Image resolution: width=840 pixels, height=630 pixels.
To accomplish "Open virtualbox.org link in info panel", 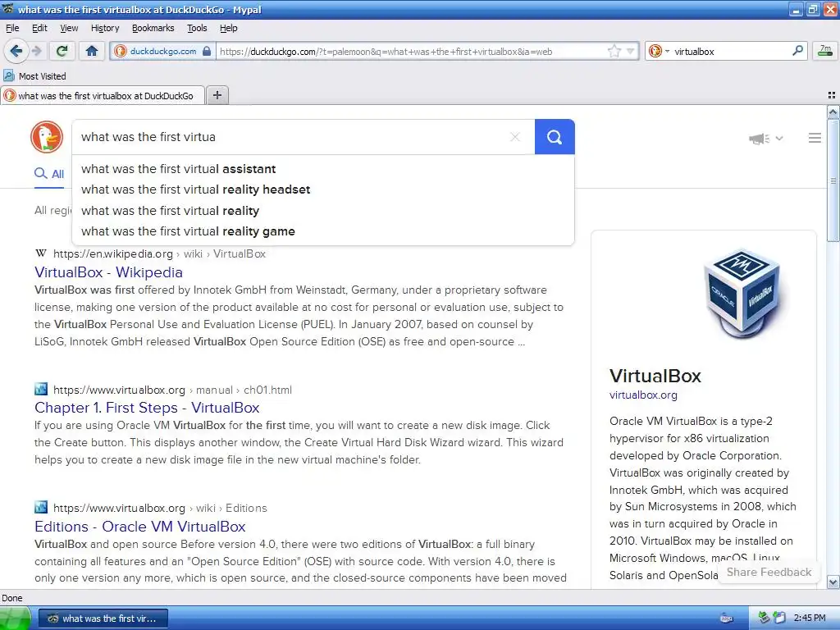I will [643, 395].
